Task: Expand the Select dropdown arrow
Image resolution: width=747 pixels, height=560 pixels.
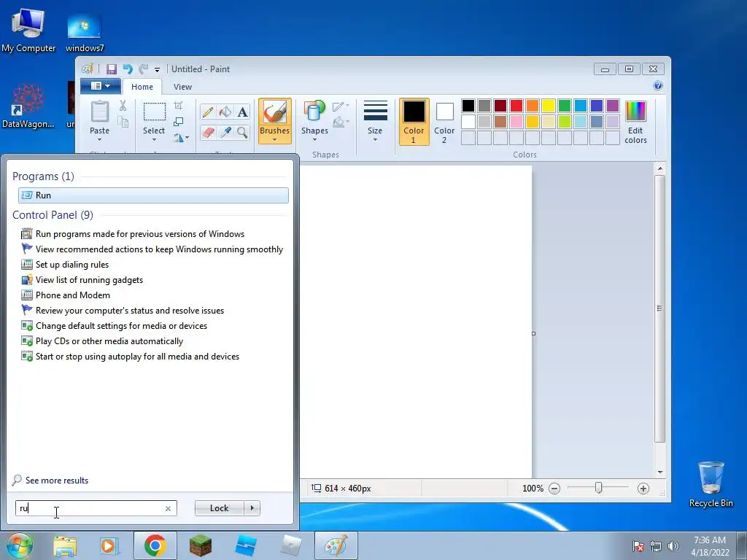Action: pyautogui.click(x=154, y=139)
